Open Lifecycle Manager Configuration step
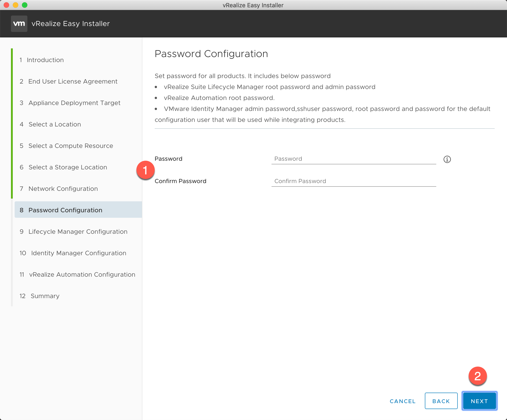The image size is (507, 420). point(73,232)
